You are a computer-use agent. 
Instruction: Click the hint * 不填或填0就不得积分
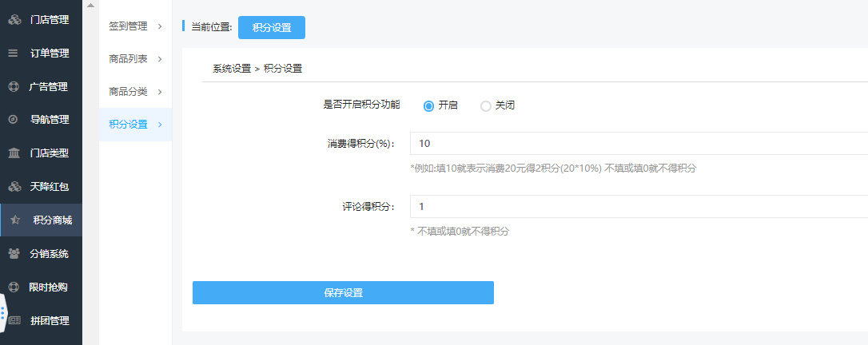(460, 232)
